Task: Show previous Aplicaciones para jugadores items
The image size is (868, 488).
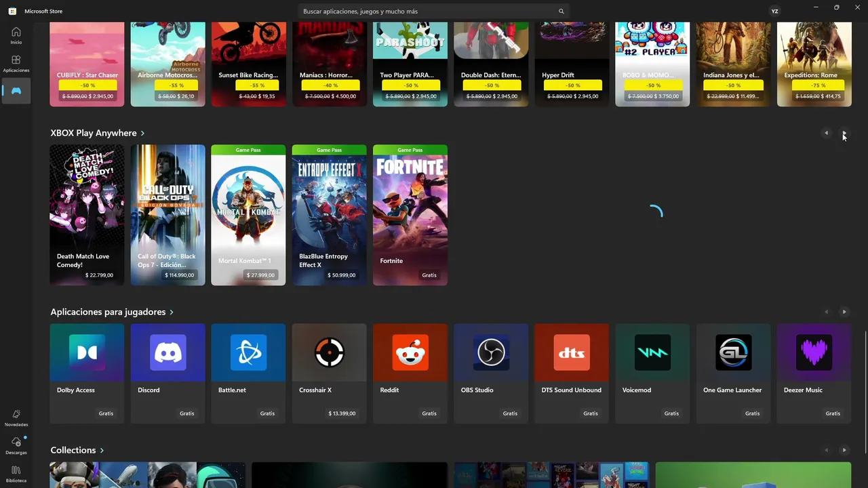Action: coord(826,312)
